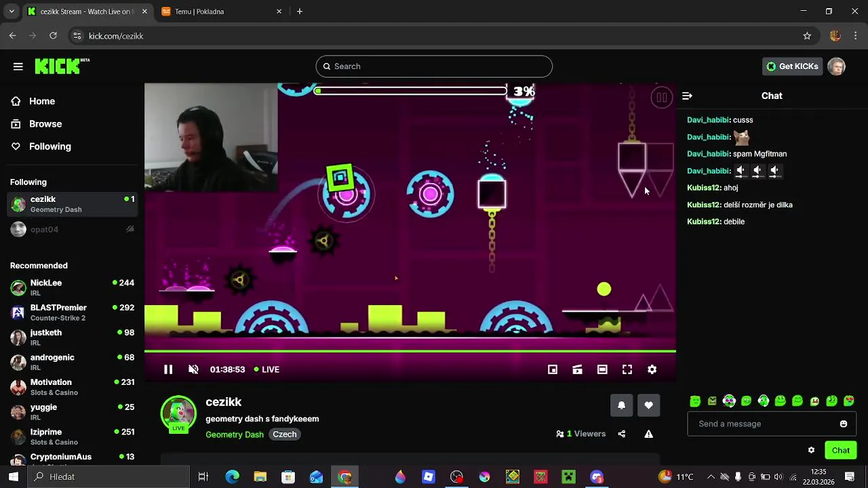Enable picture-in-picture mini player
This screenshot has height=488, width=868.
[553, 369]
